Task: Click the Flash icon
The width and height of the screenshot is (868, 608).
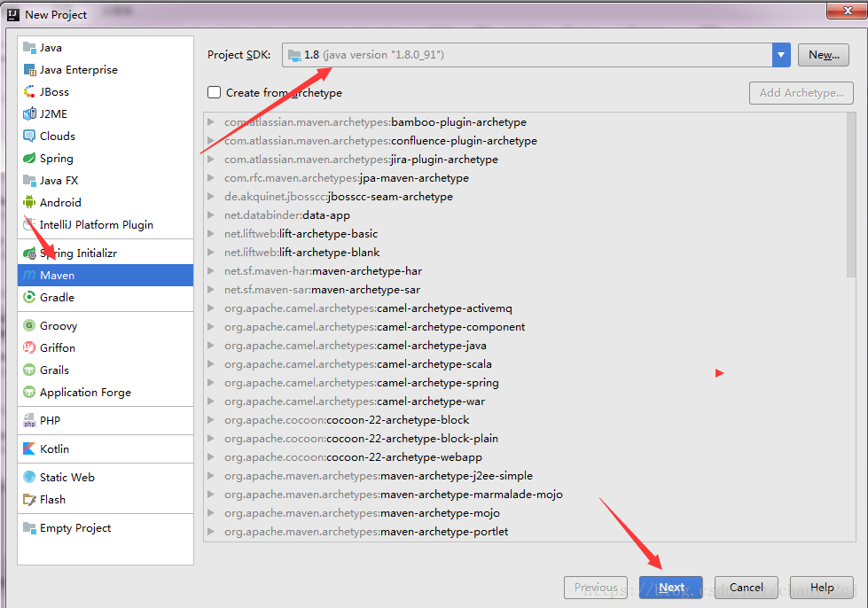Action: coord(29,500)
